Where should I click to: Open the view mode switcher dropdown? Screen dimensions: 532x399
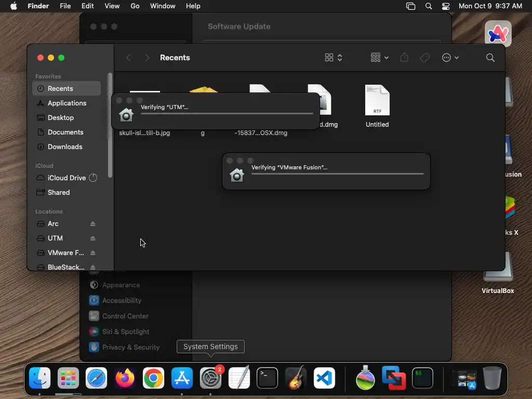333,58
